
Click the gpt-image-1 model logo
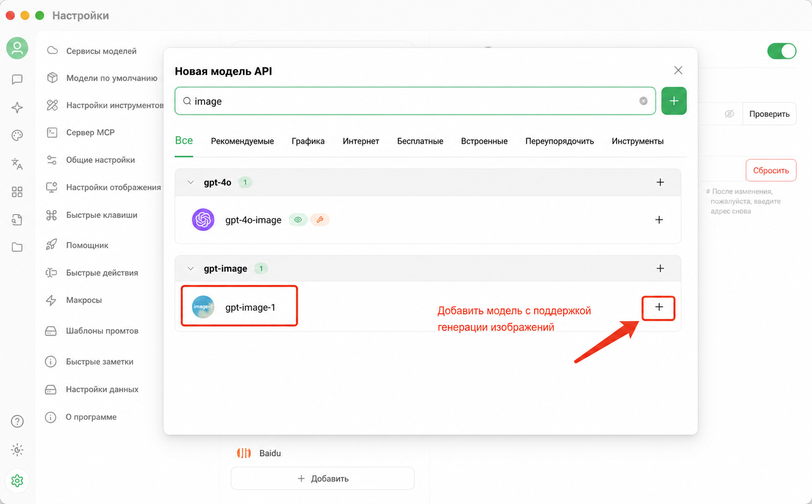[203, 307]
